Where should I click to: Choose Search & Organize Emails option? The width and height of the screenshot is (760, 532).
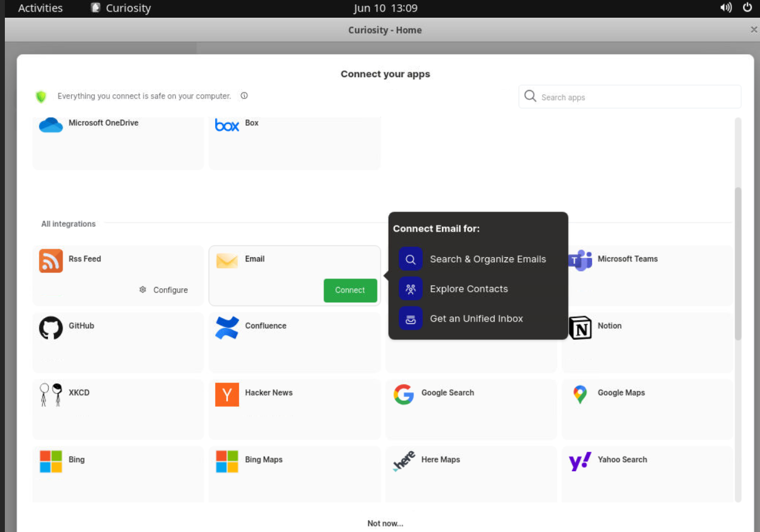coord(488,259)
